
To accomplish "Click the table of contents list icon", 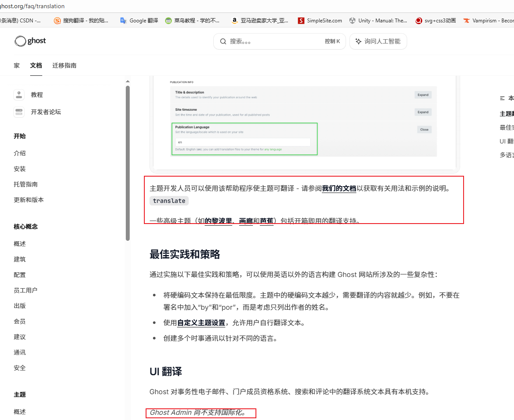I will tap(502, 98).
